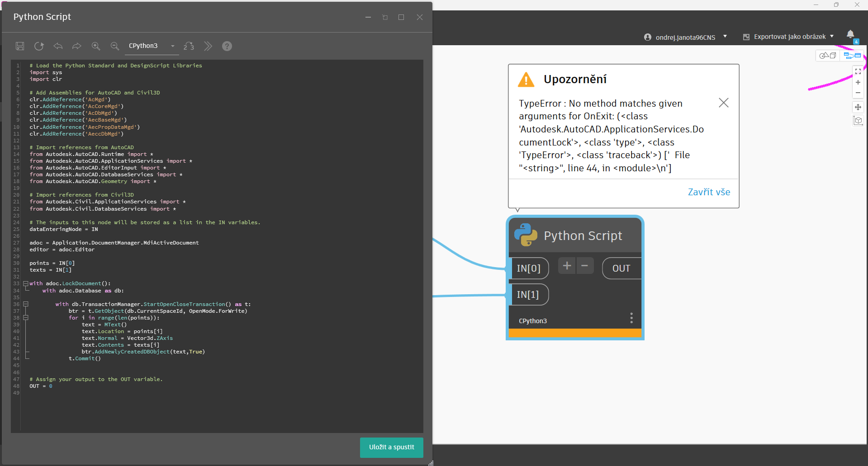Open the CPython3 engine dropdown
Image resolution: width=868 pixels, height=466 pixels.
click(151, 46)
